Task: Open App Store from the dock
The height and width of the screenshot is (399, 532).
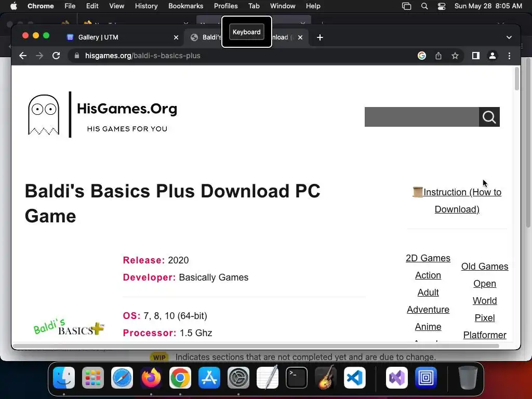Action: (209, 378)
